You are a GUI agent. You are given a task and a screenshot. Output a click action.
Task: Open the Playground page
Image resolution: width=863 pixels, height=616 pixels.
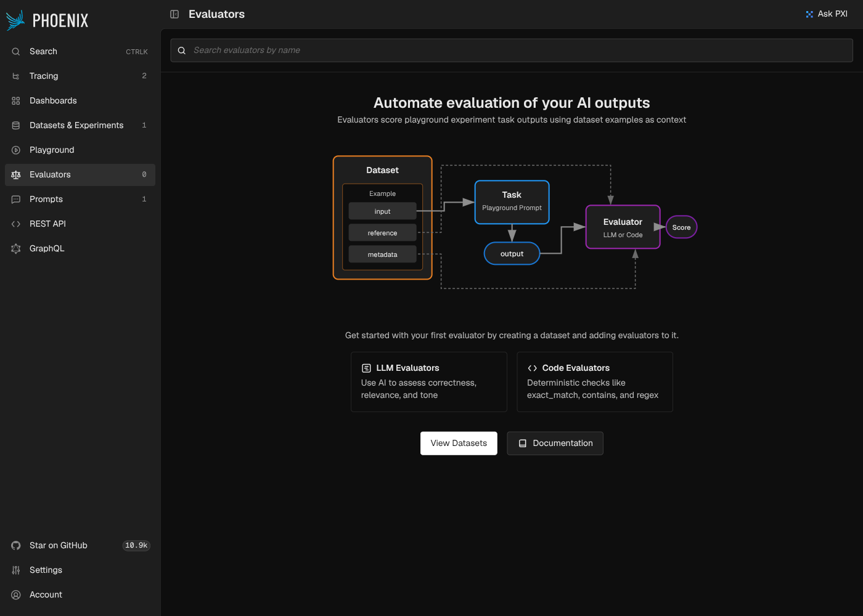[80, 150]
